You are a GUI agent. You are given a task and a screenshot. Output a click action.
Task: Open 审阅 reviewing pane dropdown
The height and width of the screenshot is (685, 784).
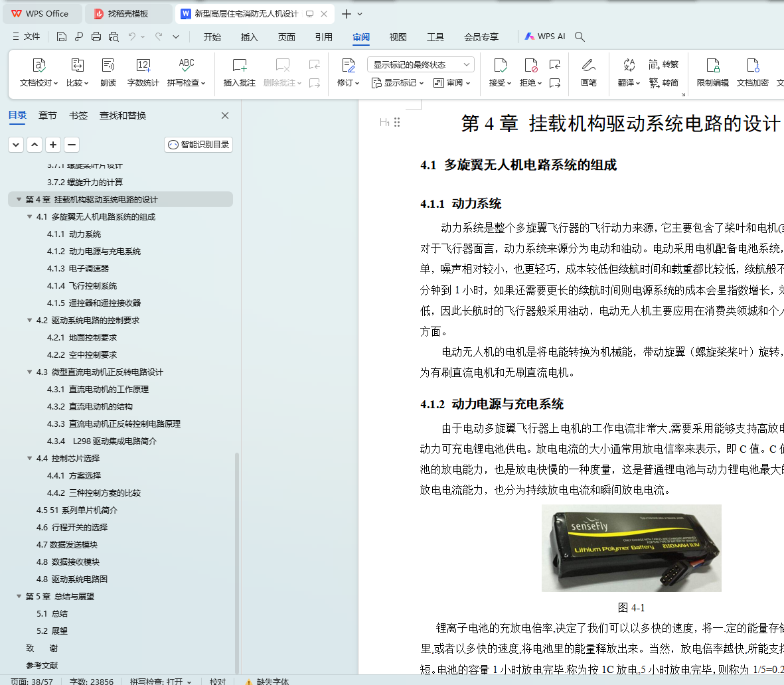[451, 83]
